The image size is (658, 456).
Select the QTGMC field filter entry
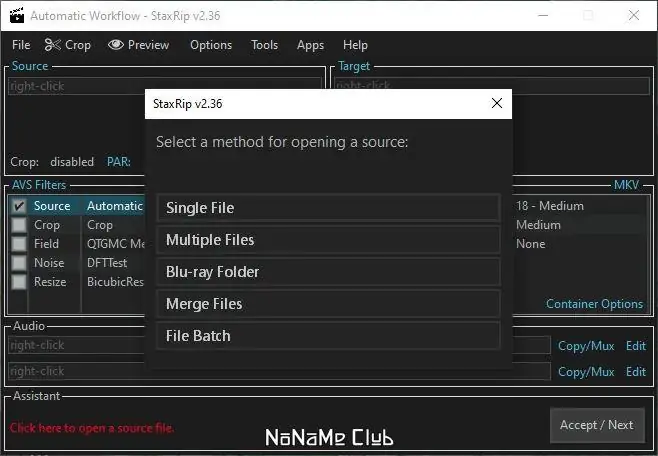(115, 244)
